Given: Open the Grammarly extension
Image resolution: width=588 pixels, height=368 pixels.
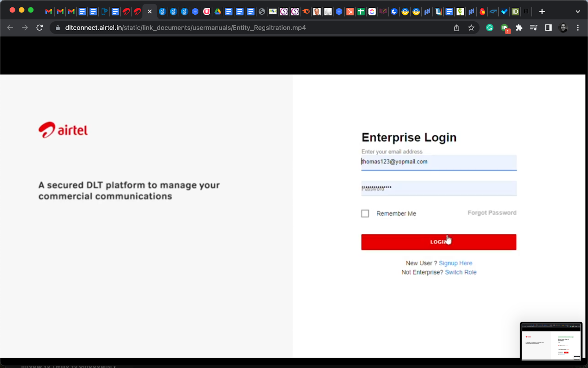Looking at the screenshot, I should tap(490, 28).
